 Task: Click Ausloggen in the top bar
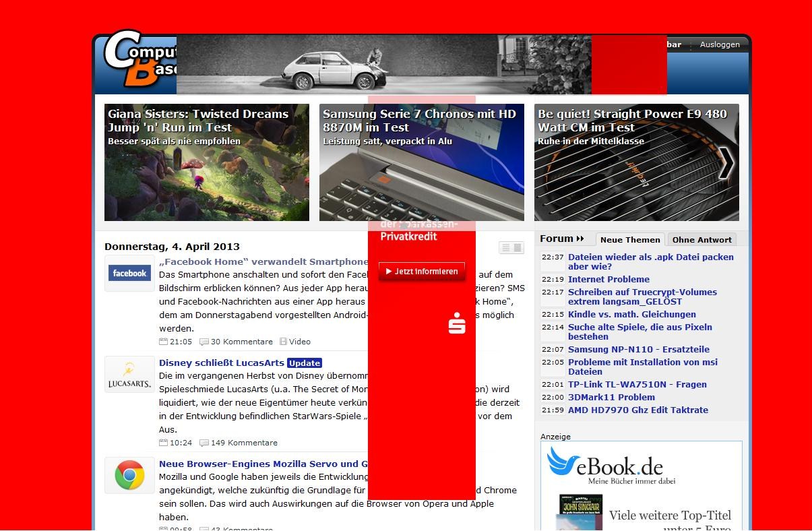click(720, 44)
